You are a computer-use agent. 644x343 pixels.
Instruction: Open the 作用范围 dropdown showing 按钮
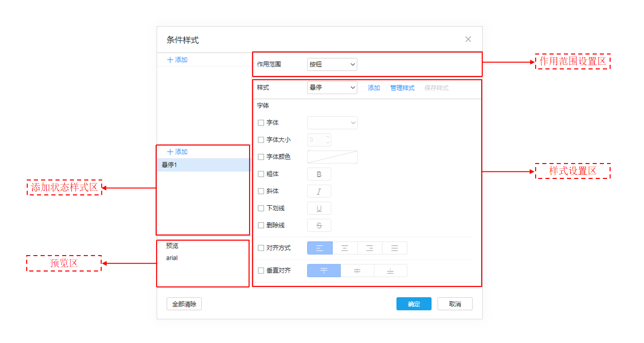[332, 64]
